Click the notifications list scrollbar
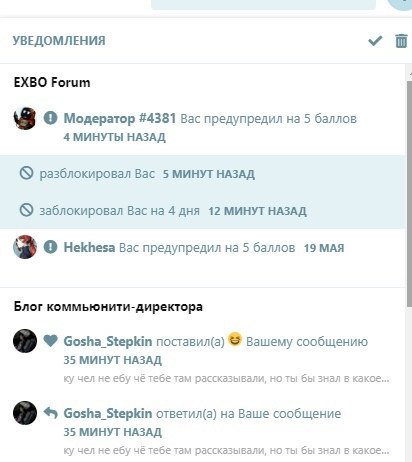 click(x=409, y=193)
